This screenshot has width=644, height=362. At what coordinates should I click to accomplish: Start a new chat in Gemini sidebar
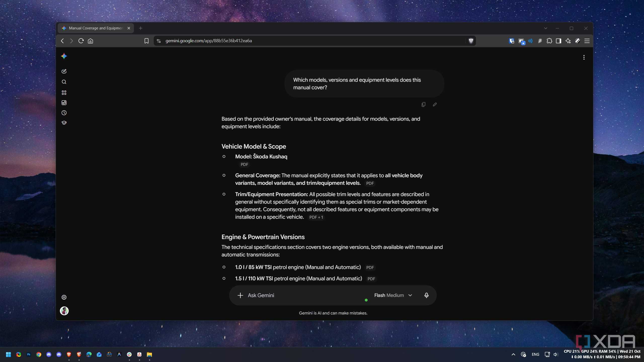[x=64, y=71]
